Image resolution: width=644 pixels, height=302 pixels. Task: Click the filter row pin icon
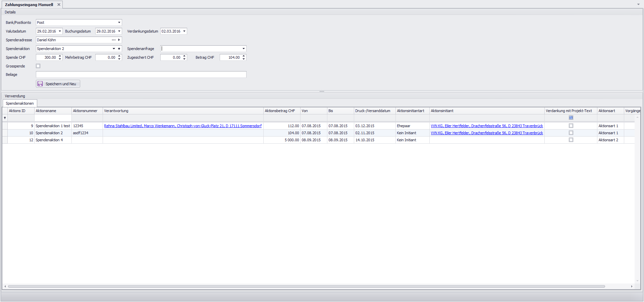(5, 118)
